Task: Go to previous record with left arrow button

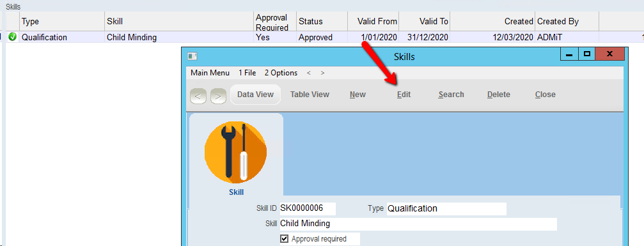Action: pos(198,96)
